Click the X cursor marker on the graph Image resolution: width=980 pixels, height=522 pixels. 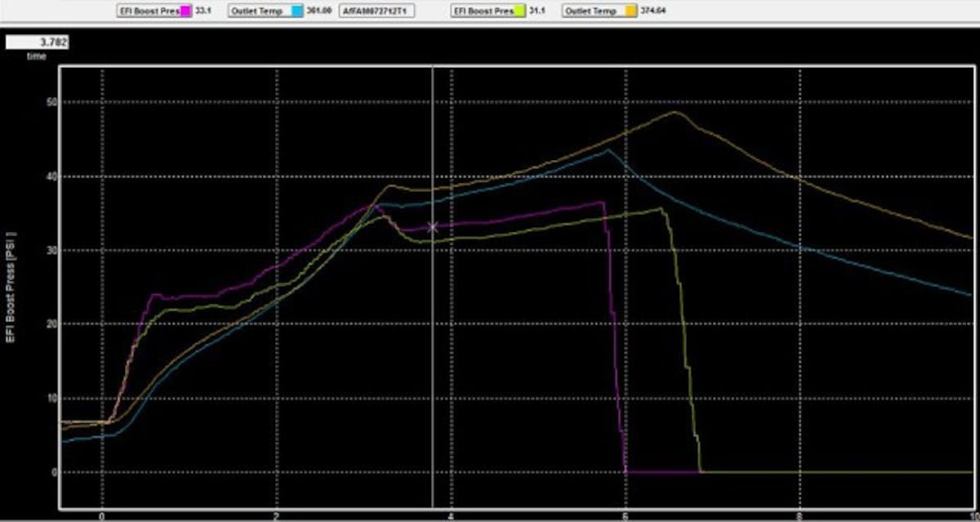(x=433, y=227)
